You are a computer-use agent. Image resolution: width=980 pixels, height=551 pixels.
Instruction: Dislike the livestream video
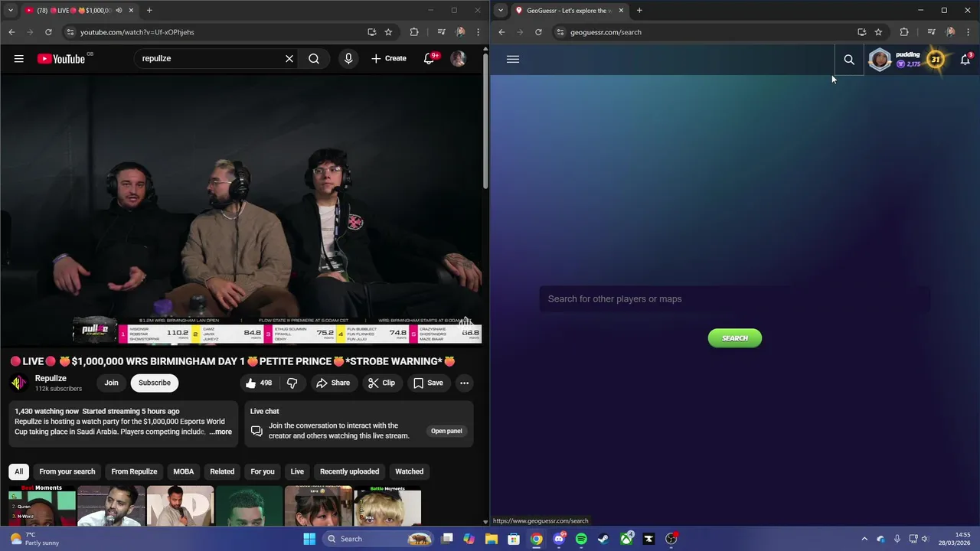[x=292, y=383]
